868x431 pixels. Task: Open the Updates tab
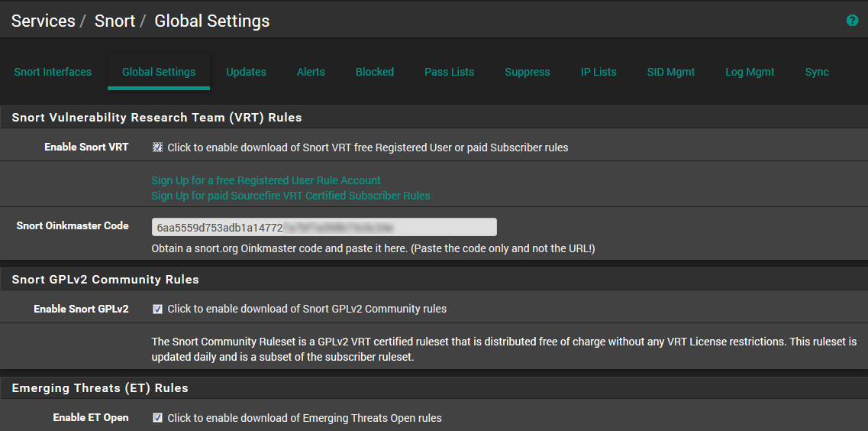[247, 72]
